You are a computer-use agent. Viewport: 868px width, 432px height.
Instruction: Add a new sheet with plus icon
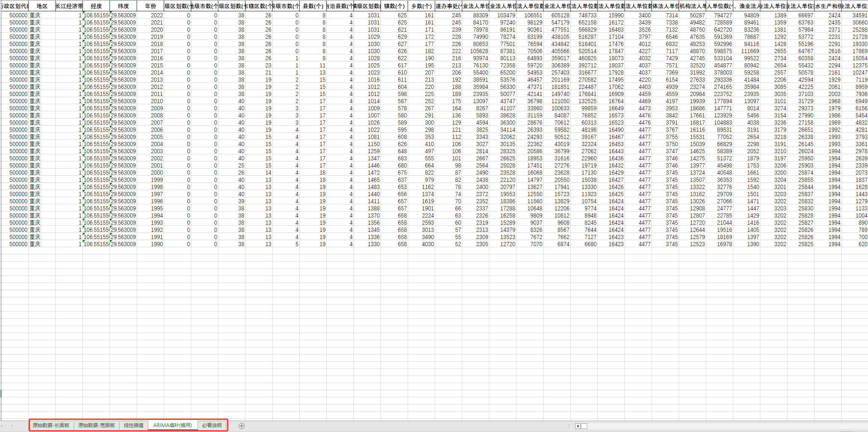point(242,426)
